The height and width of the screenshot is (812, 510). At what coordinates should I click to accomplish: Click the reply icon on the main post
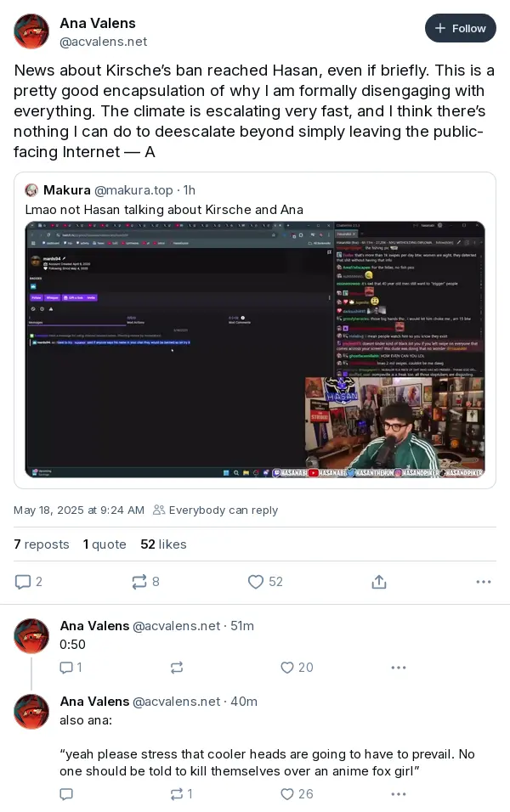coord(23,582)
